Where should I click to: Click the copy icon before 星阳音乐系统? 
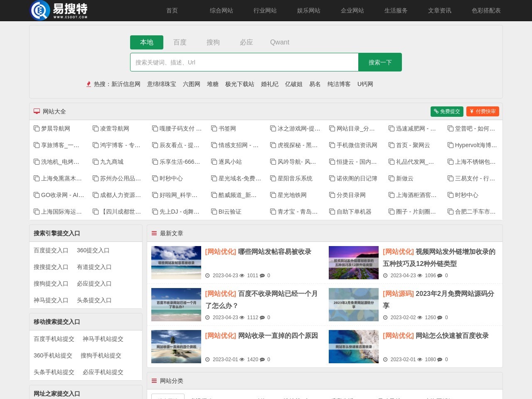273,178
